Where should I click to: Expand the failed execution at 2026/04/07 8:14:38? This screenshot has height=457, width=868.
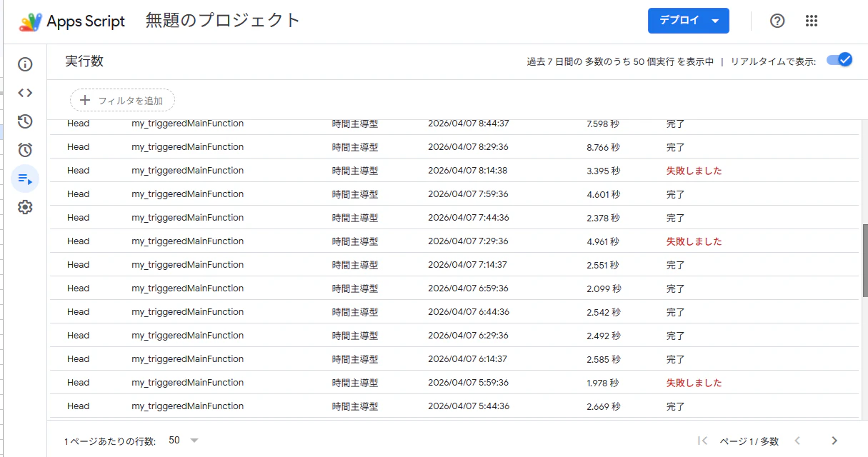pos(454,171)
